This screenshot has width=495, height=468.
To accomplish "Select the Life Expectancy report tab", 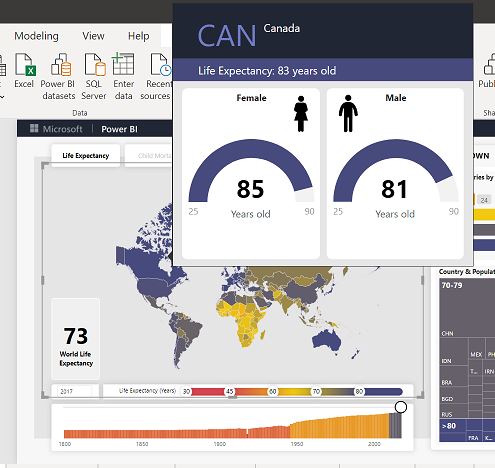I will (86, 156).
